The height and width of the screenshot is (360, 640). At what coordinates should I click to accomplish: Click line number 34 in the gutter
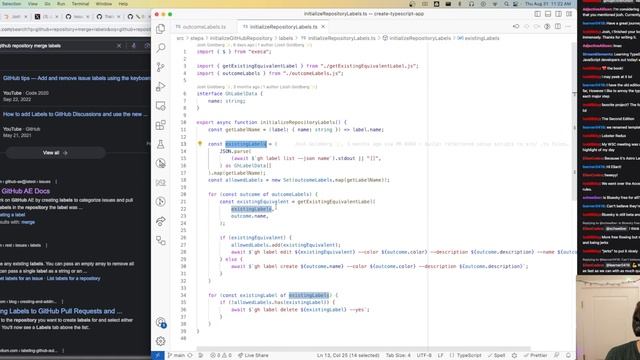coord(183,295)
